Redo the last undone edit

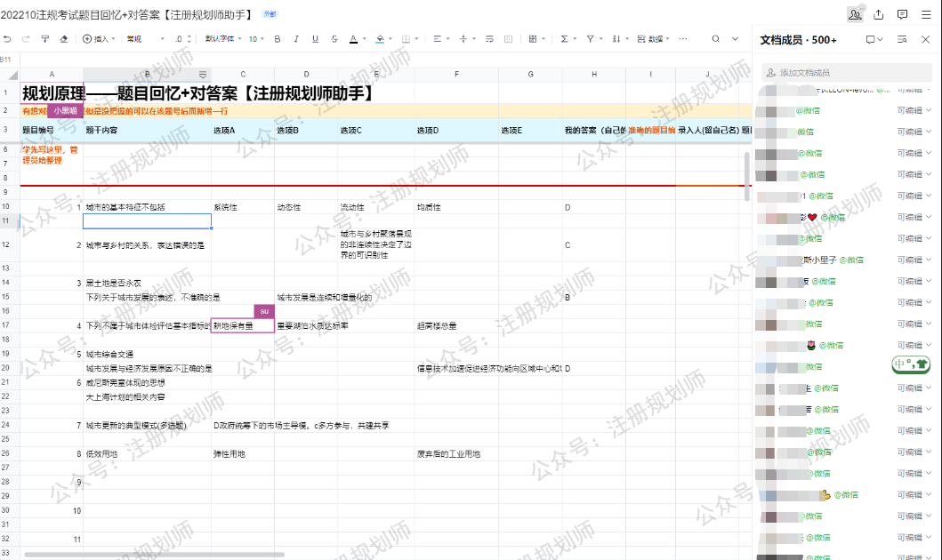[26, 39]
